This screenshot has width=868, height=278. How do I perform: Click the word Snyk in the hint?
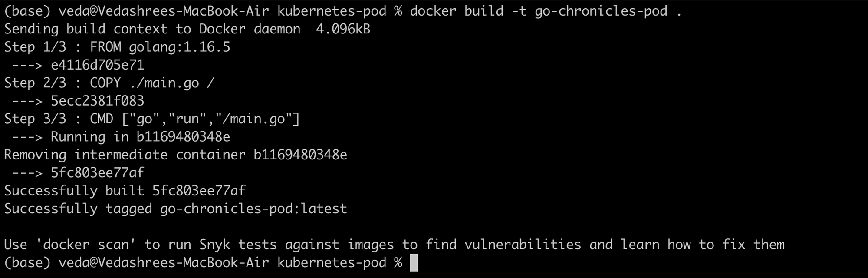pyautogui.click(x=214, y=245)
